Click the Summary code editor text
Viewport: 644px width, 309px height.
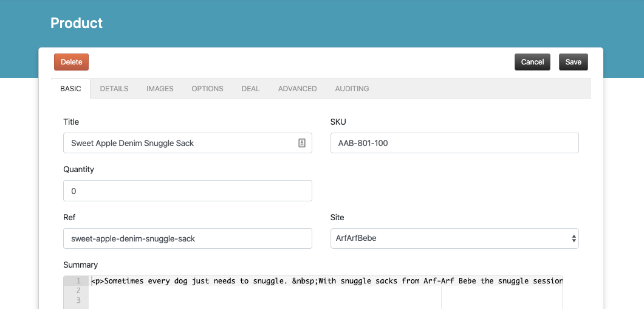pyautogui.click(x=326, y=281)
